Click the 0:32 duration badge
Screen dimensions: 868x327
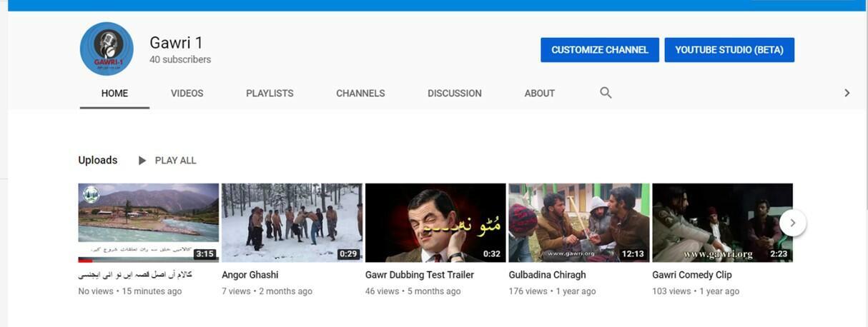point(492,253)
